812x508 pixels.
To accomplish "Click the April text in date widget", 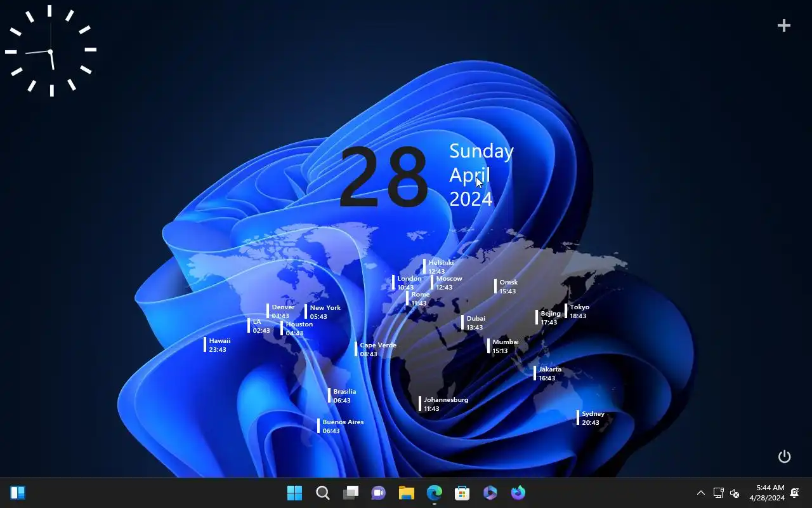I will point(469,175).
